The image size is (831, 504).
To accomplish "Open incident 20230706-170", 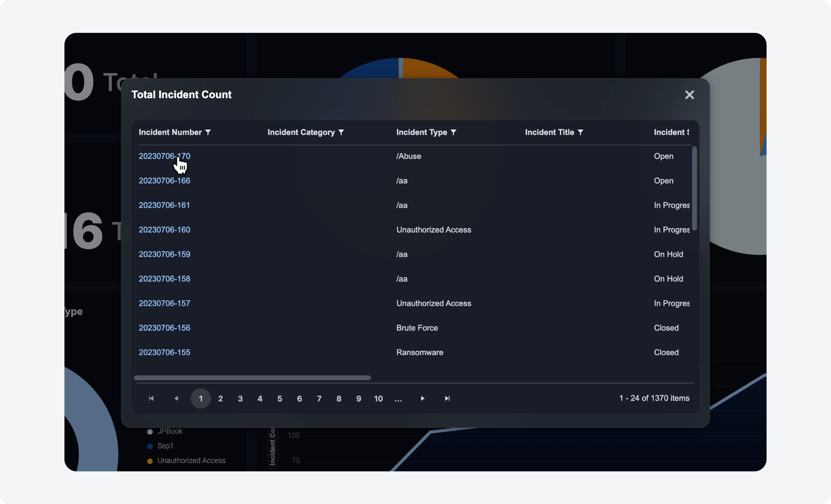I will click(164, 156).
